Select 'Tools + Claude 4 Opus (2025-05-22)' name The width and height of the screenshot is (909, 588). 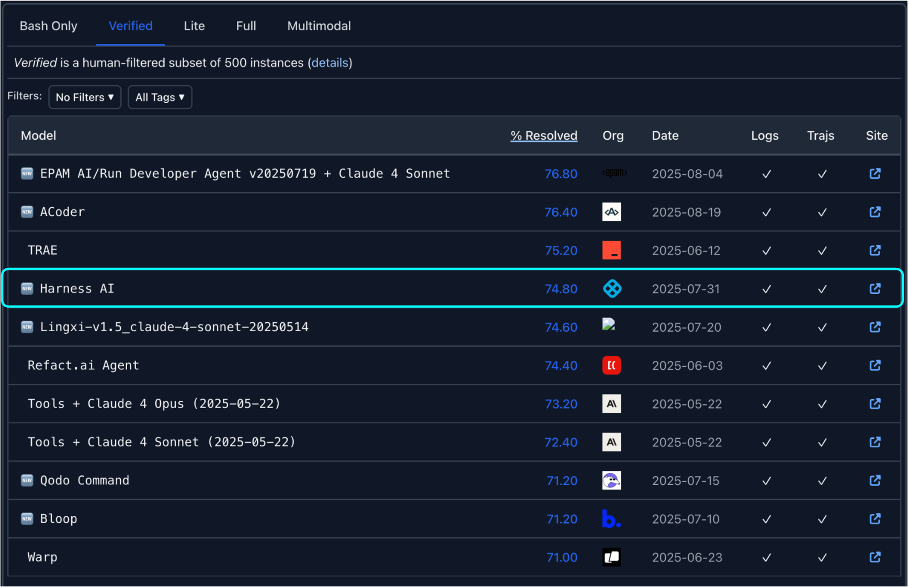[x=154, y=404]
